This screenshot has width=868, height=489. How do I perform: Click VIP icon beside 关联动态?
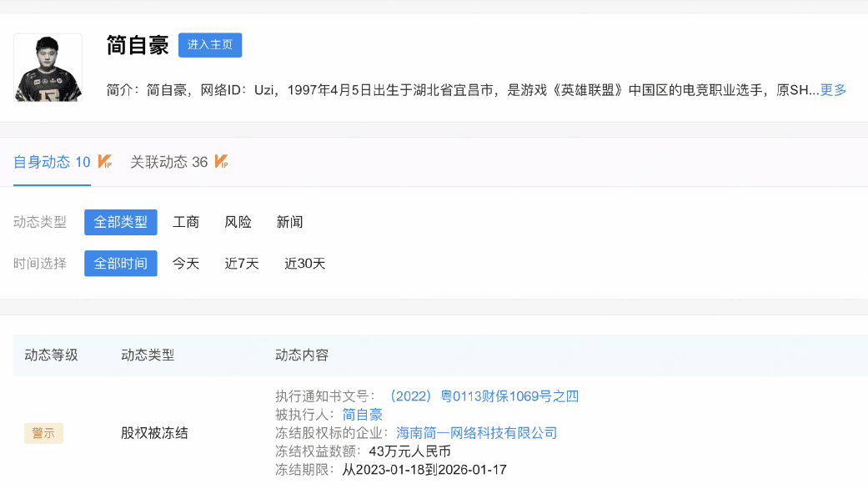(x=222, y=161)
